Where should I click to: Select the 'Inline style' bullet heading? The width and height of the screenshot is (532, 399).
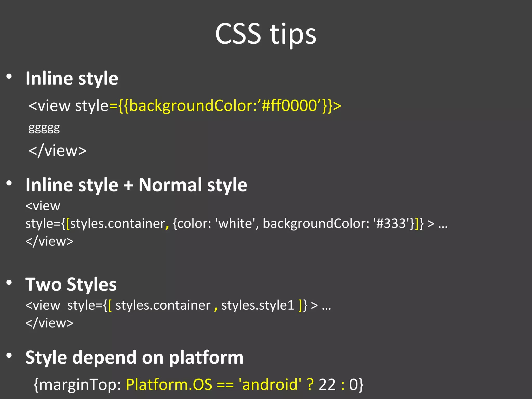pos(72,78)
